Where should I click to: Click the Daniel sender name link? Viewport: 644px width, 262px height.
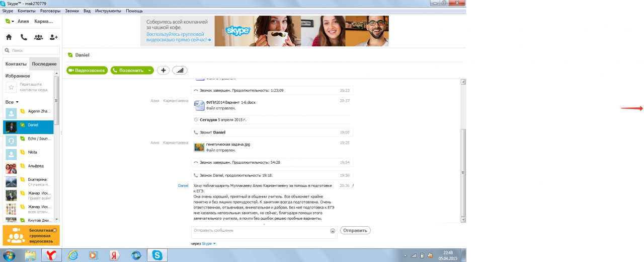click(x=183, y=186)
